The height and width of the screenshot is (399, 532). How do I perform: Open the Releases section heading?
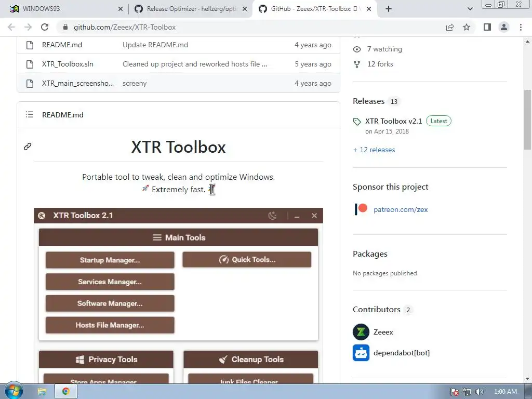tap(368, 101)
